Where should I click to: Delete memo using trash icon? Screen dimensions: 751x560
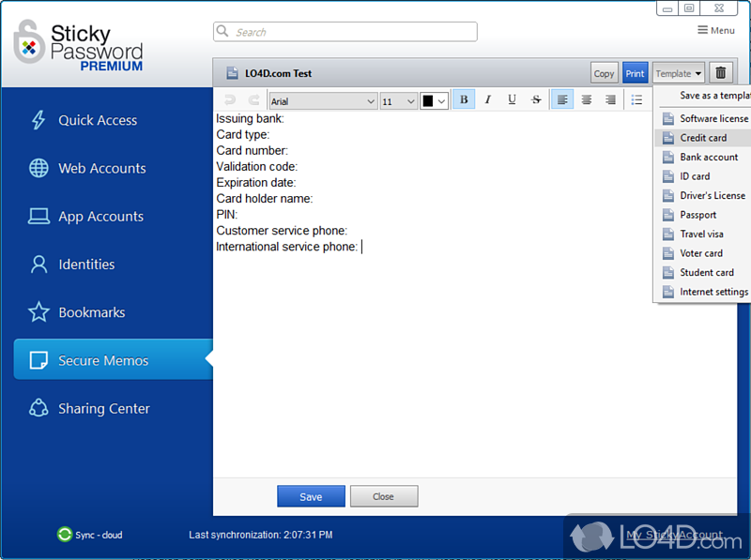(x=720, y=73)
